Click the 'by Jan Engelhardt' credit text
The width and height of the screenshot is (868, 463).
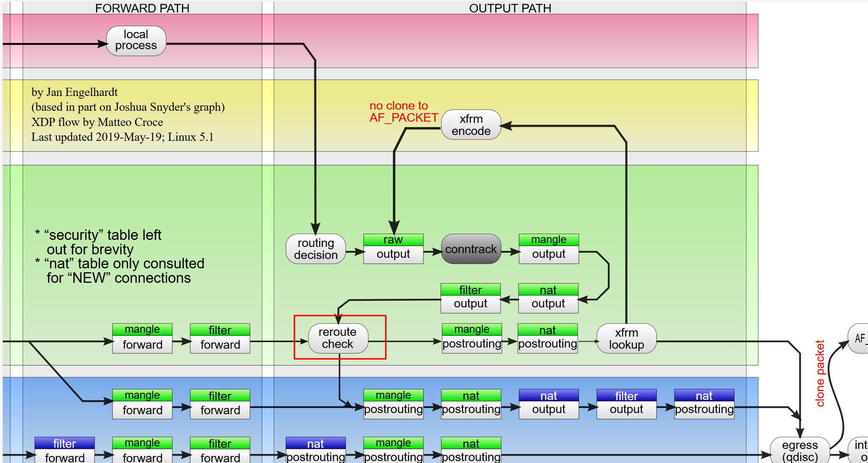(75, 92)
